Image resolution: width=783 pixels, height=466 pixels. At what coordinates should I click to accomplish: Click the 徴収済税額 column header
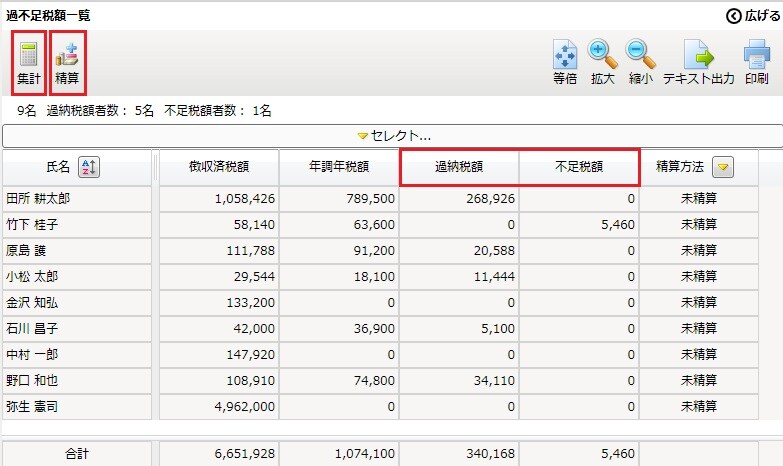[x=218, y=167]
